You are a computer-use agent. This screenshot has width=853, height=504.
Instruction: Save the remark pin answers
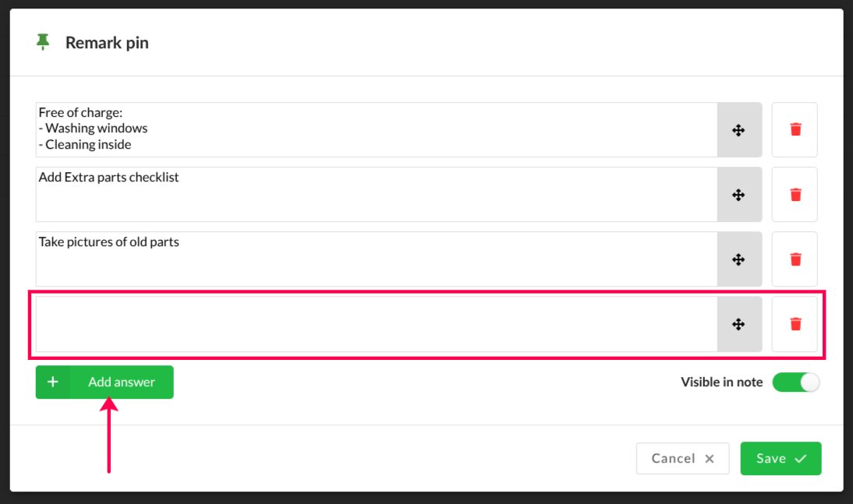pyautogui.click(x=780, y=459)
